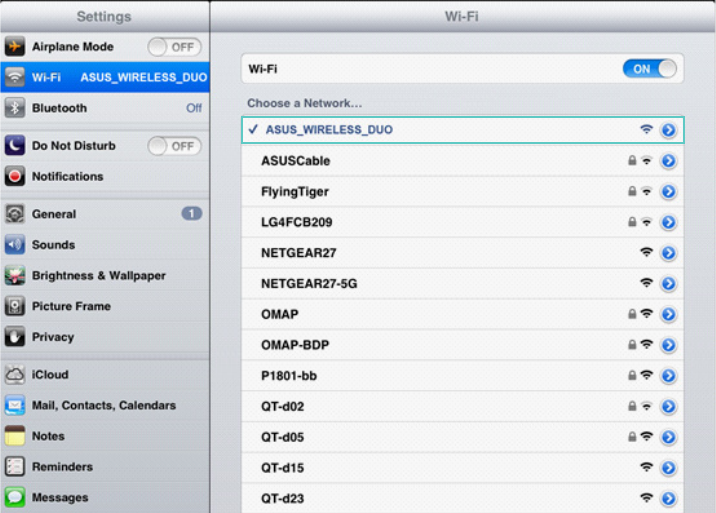Select the FlyingTiger network
The height and width of the screenshot is (513, 716).
point(463,191)
